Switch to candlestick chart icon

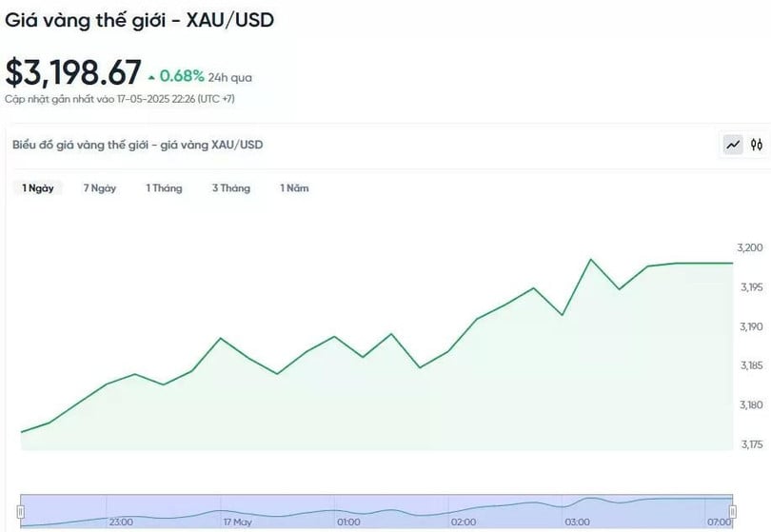757,145
